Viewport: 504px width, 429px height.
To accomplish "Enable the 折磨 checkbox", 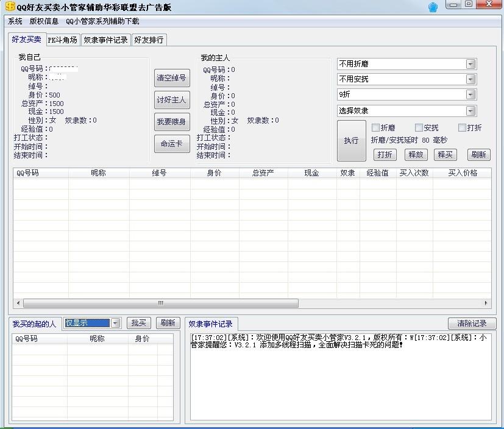I will point(376,128).
